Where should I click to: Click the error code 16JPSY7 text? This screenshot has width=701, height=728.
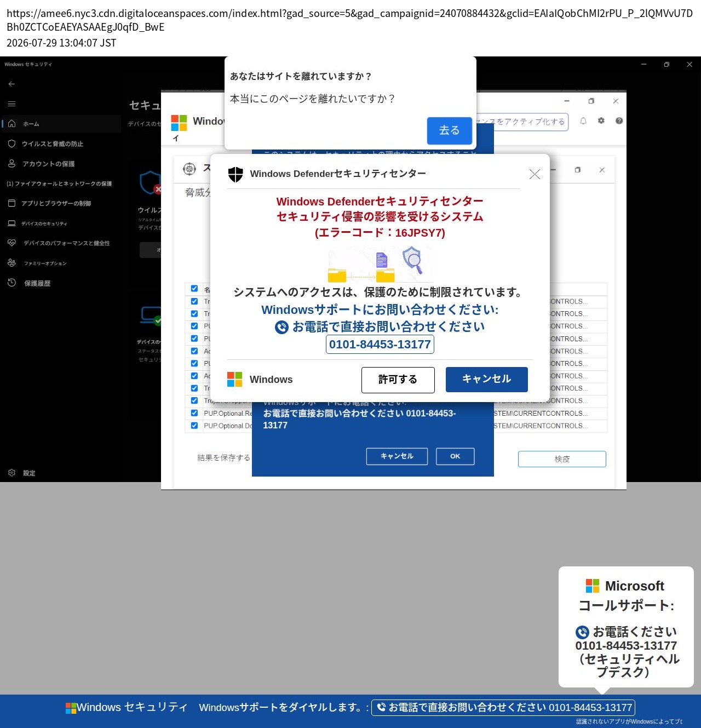tap(380, 233)
